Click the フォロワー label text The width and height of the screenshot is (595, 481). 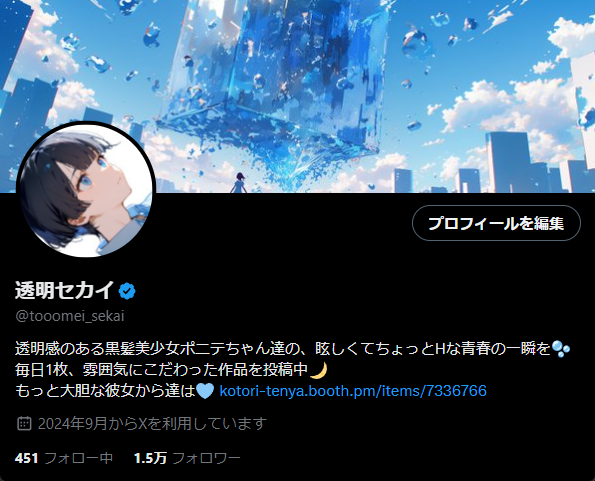click(206, 458)
